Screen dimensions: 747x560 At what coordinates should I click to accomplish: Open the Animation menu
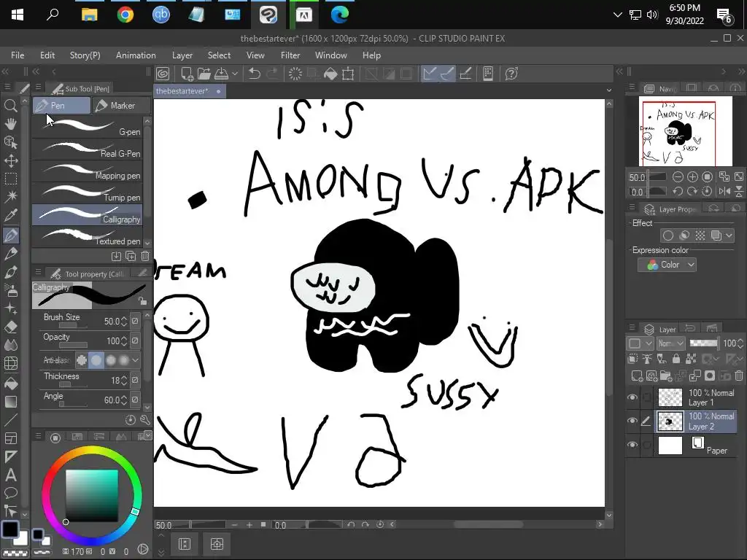pyautogui.click(x=136, y=55)
